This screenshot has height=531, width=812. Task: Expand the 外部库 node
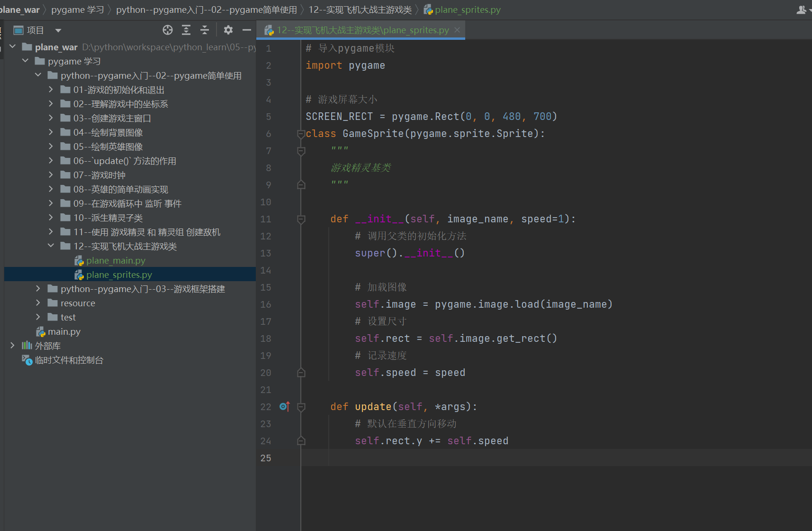click(x=12, y=345)
